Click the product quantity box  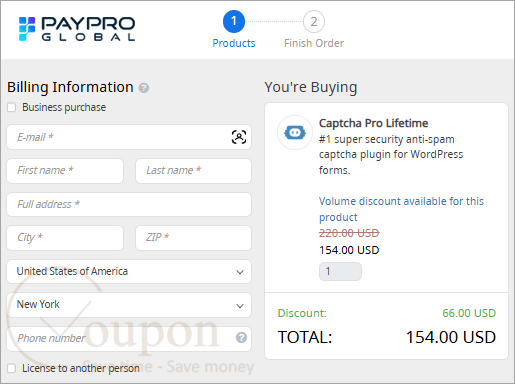tap(340, 271)
